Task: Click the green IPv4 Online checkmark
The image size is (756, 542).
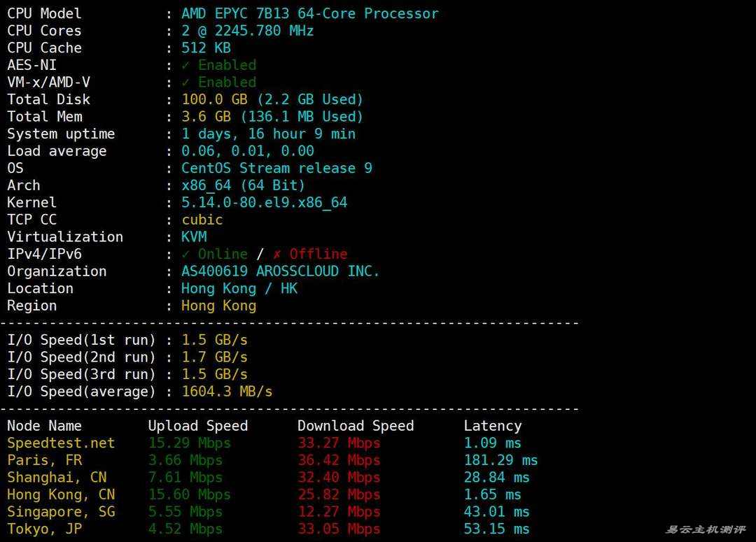Action: 185,254
